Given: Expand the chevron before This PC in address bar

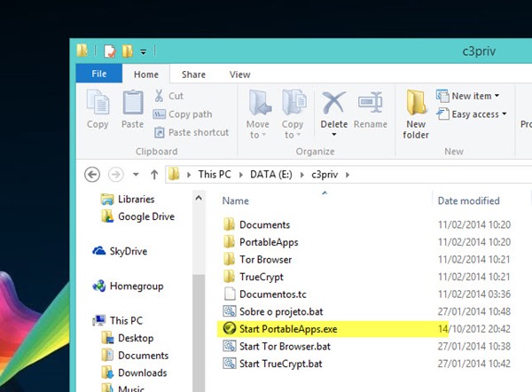Looking at the screenshot, I should pos(189,175).
